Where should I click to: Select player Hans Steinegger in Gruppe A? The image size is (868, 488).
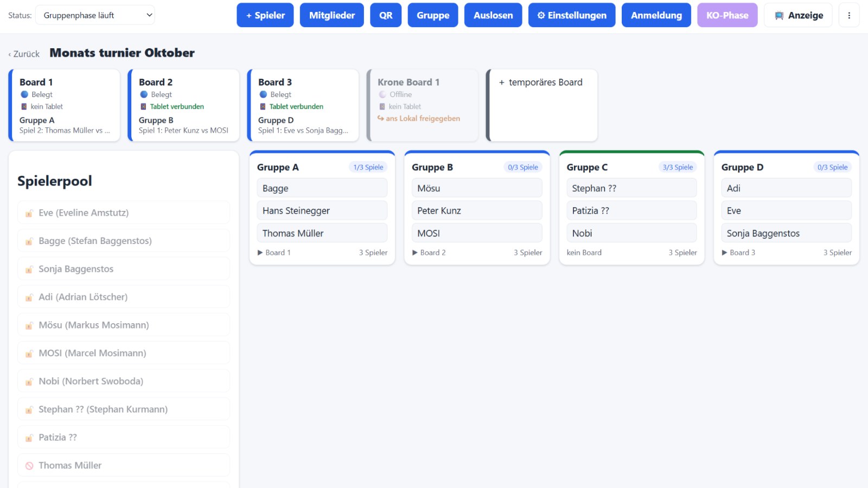322,210
